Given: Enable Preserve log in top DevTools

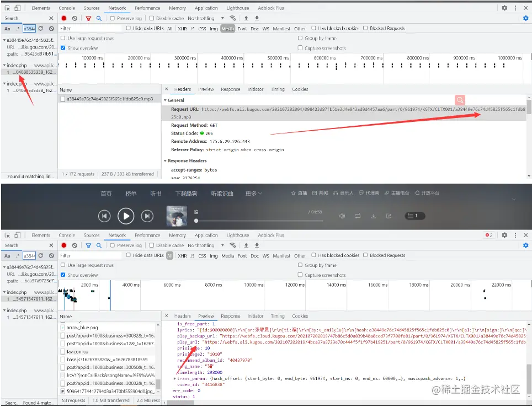Looking at the screenshot, I should (x=112, y=18).
